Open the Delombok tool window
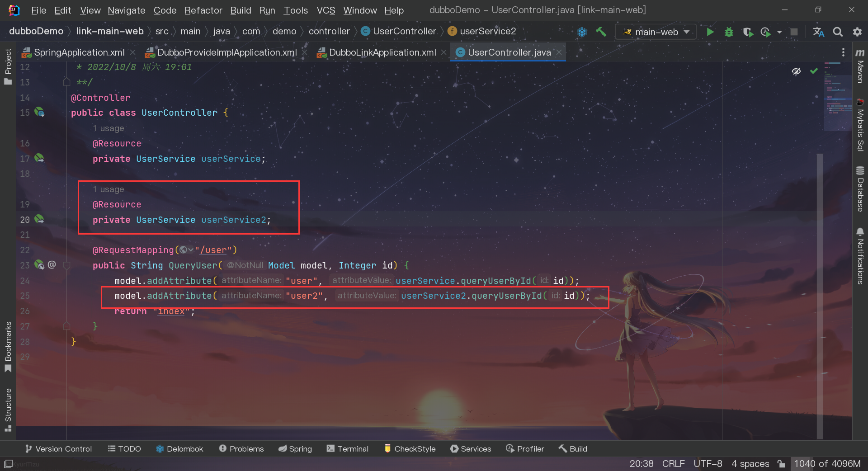The width and height of the screenshot is (868, 471). click(x=179, y=449)
